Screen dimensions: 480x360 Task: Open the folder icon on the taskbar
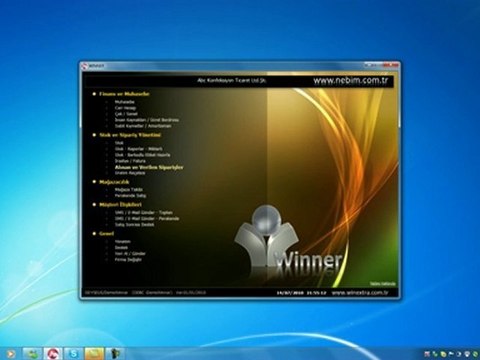[x=94, y=353]
